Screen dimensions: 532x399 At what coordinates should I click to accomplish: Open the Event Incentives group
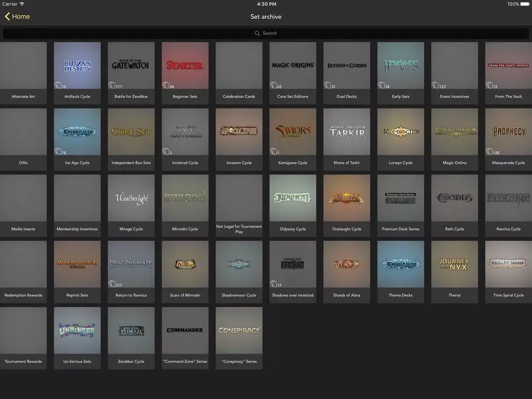[455, 73]
